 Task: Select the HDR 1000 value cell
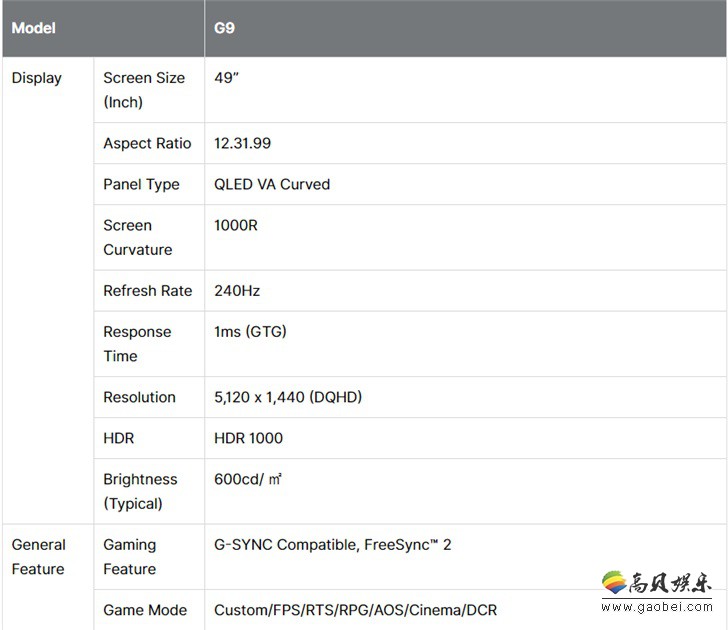point(248,438)
